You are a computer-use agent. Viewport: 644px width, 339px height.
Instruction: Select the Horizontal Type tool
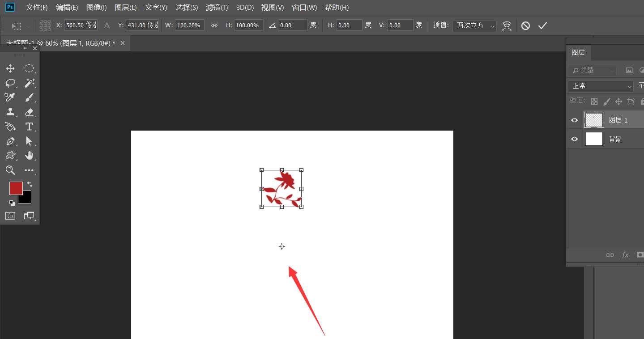coord(30,127)
